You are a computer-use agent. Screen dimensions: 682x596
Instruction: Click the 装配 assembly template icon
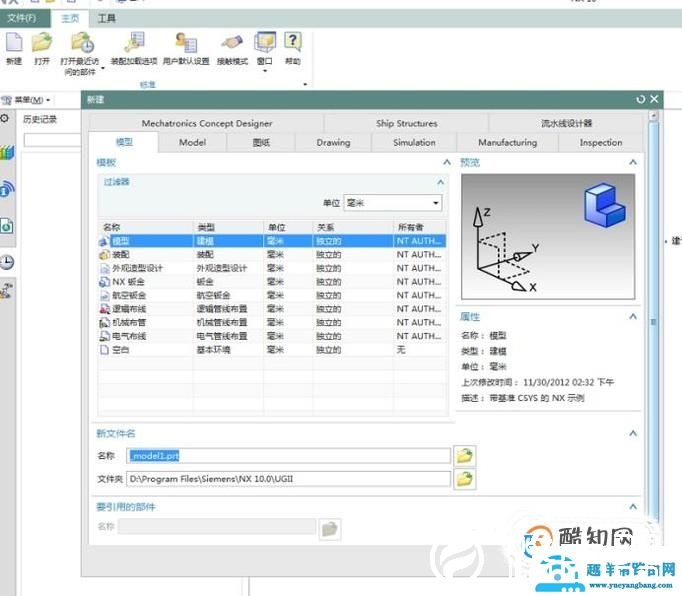104,254
